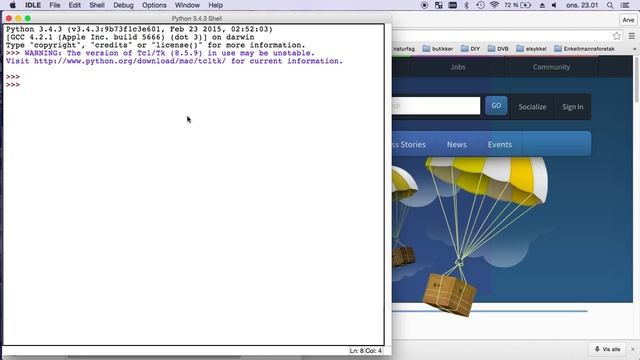Click the Arve profile button in browser
The image size is (640, 360).
tap(628, 20)
